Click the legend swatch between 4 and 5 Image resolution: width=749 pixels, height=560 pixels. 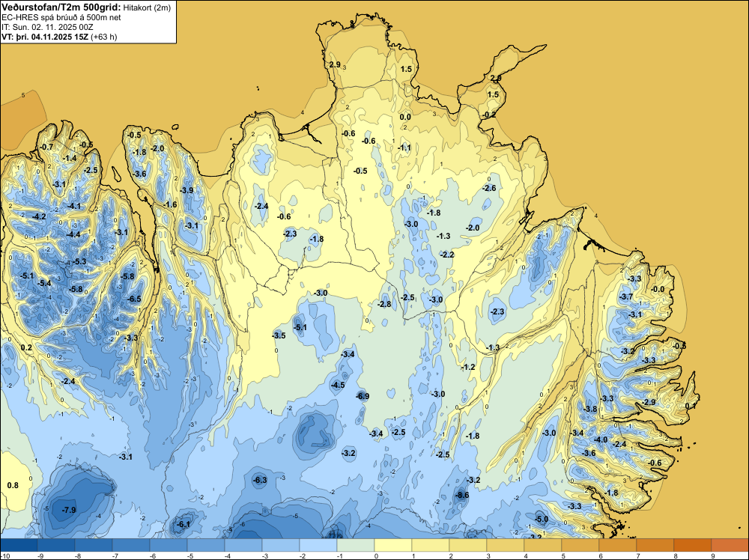click(542, 545)
